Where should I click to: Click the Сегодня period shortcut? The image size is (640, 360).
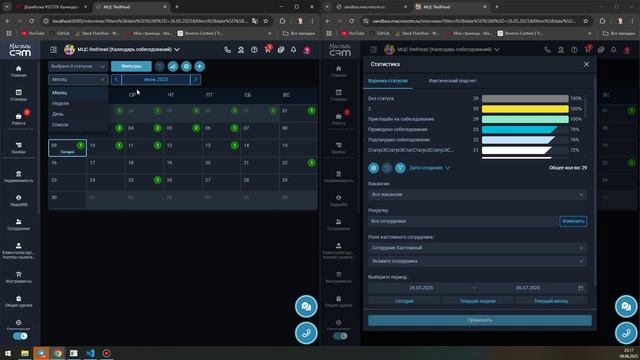click(x=404, y=301)
